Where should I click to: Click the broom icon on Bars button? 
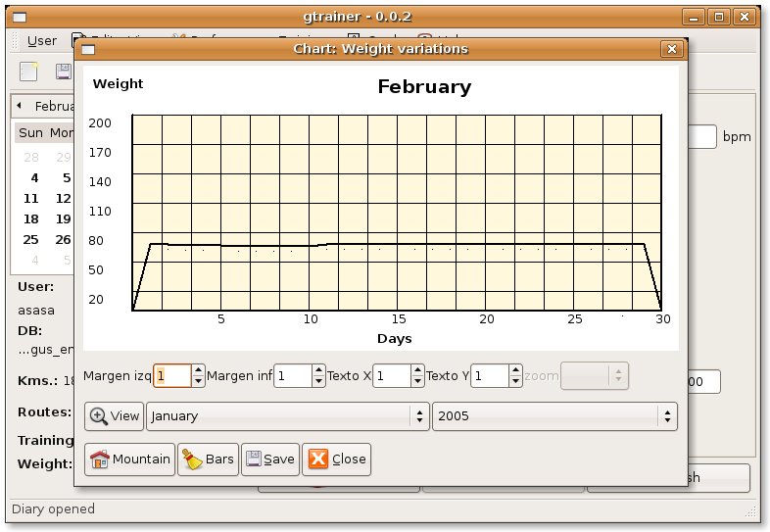[x=192, y=459]
